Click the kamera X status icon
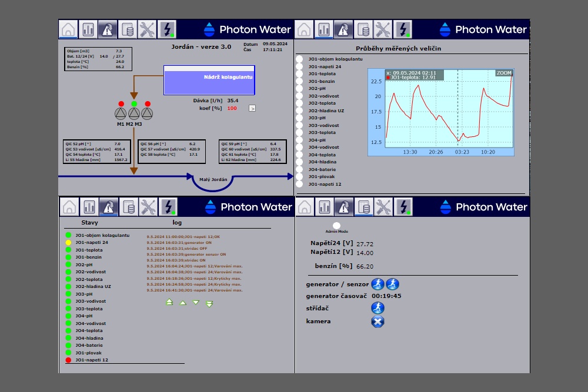The image size is (588, 392). tap(377, 321)
